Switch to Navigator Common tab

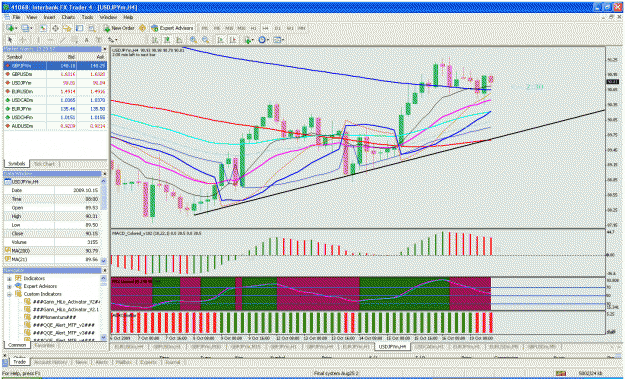[17, 345]
